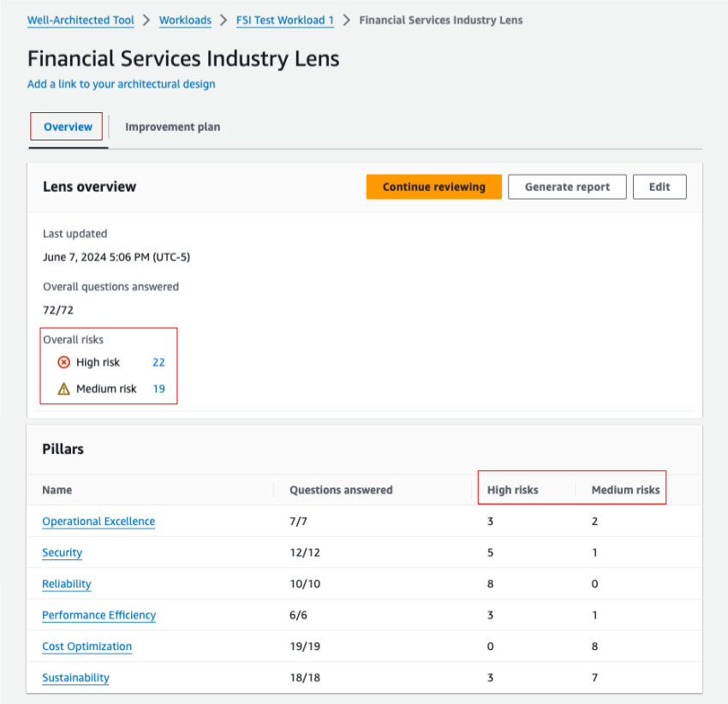Open the Cost Optimization pillar
This screenshot has height=704, width=728.
[87, 647]
